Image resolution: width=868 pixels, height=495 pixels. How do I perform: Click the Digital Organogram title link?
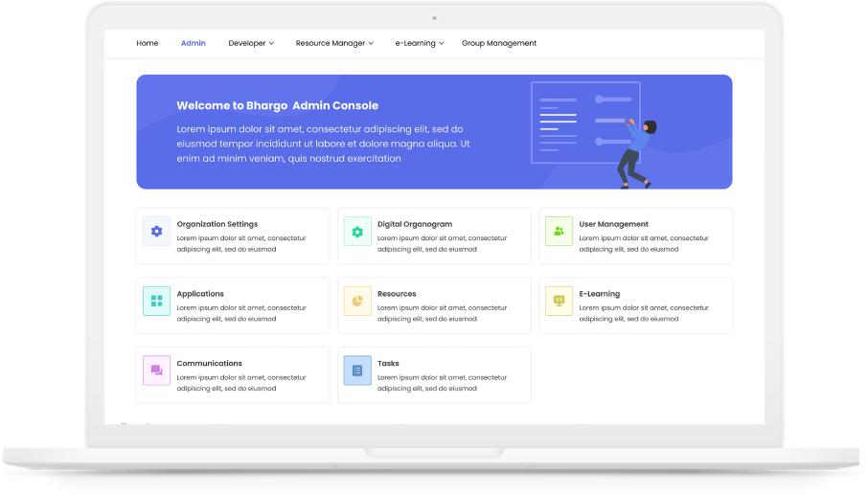(415, 224)
